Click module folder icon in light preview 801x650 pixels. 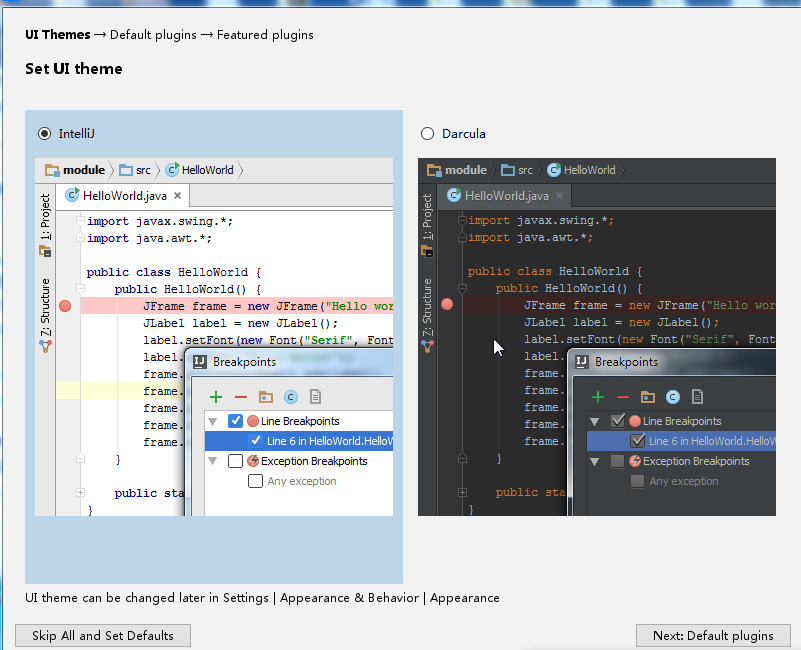pyautogui.click(x=52, y=170)
